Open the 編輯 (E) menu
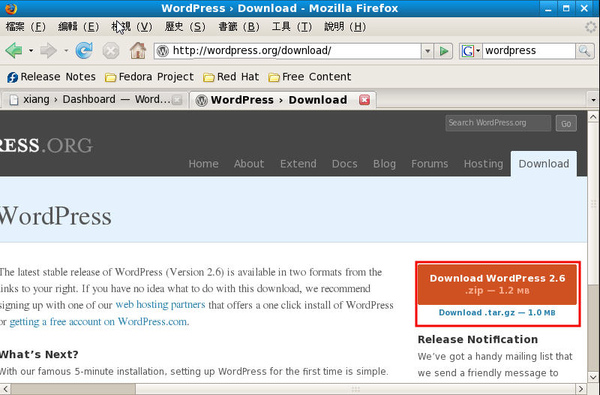 (78, 27)
